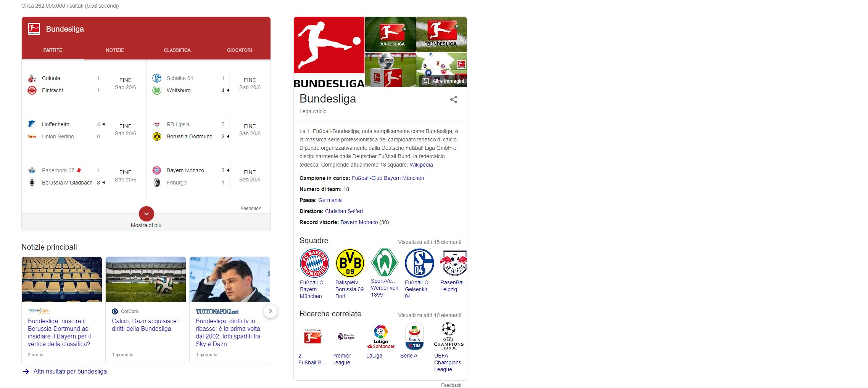Click RasenBal... Leipzig team label
Screen dimensions: 868x388
click(x=453, y=286)
